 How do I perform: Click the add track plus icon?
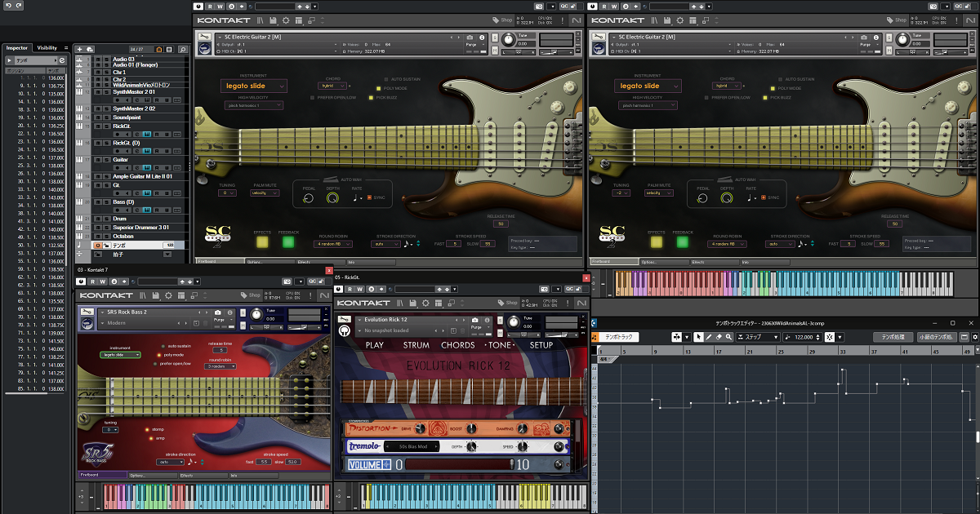coord(79,50)
